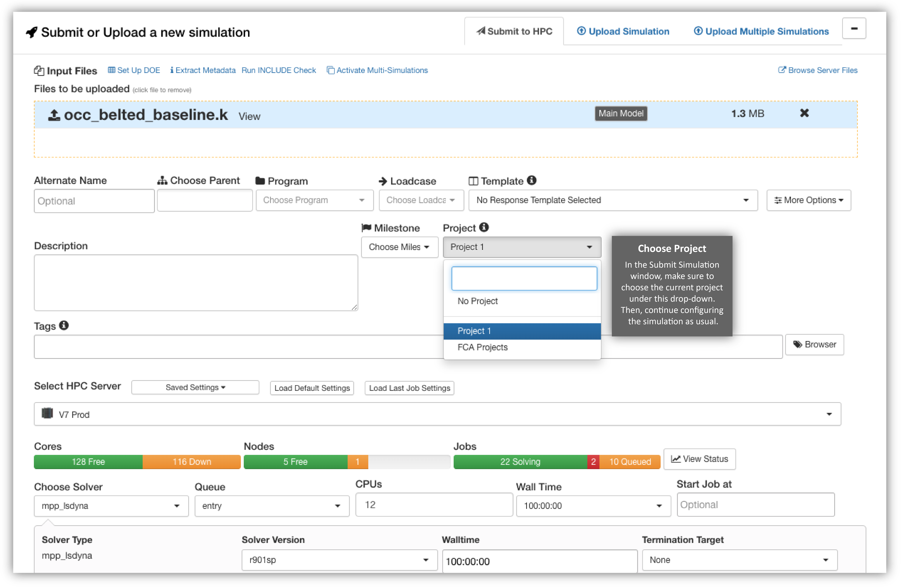Image resolution: width=902 pixels, height=588 pixels.
Task: Open Saved Settings dropdown
Action: point(195,388)
